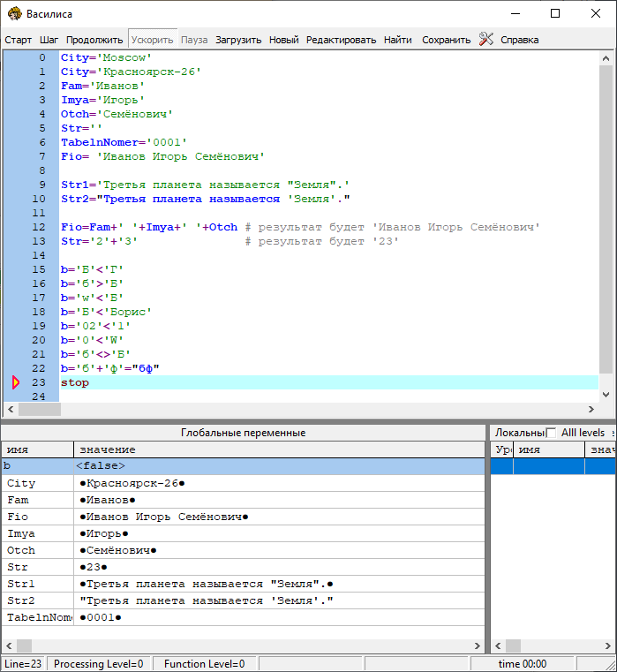Enable the Alll levels checkbox

[x=552, y=433]
